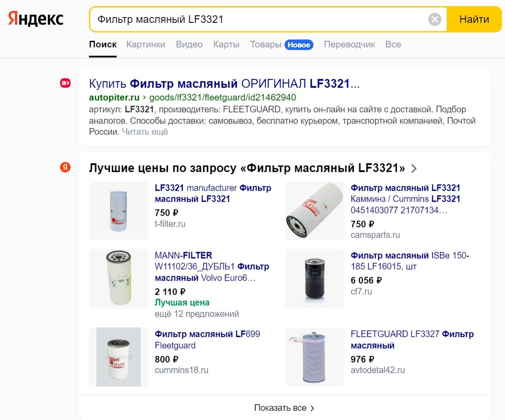Open the camsparts.ru LF3321 filter product image
This screenshot has width=505, height=420.
[x=314, y=211]
